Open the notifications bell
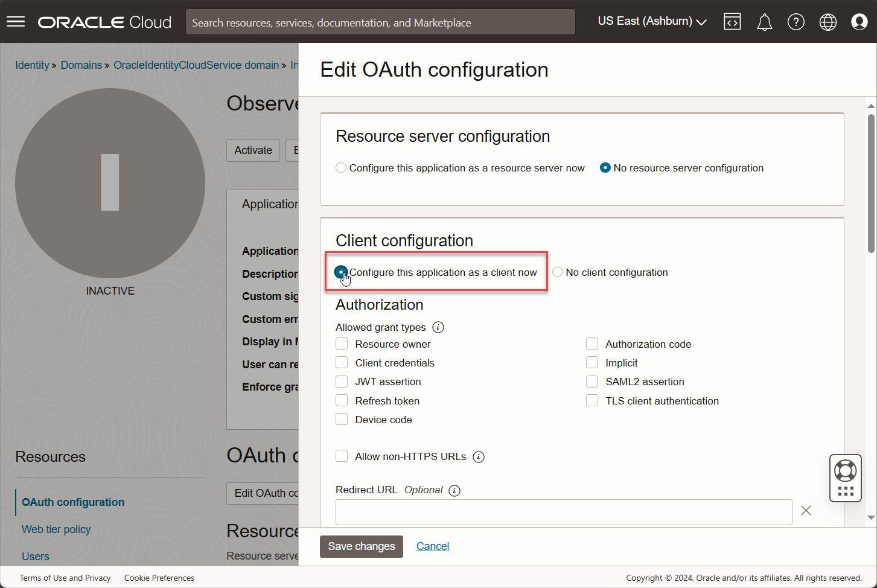This screenshot has width=877, height=588. 764,21
